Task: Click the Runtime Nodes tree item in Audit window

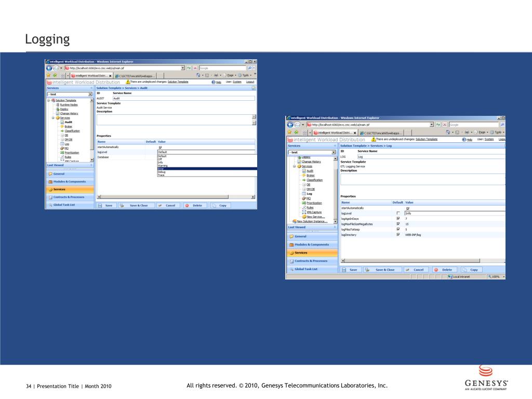Action: [69, 105]
